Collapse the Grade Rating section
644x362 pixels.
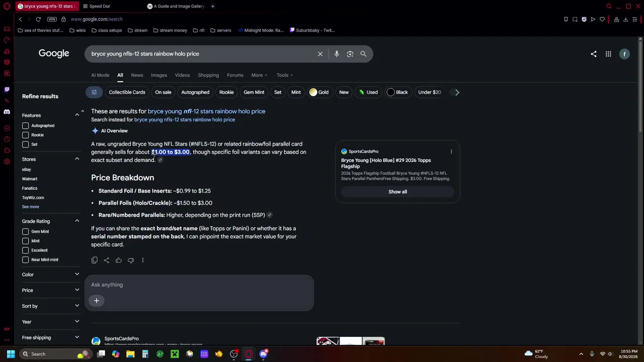click(77, 221)
